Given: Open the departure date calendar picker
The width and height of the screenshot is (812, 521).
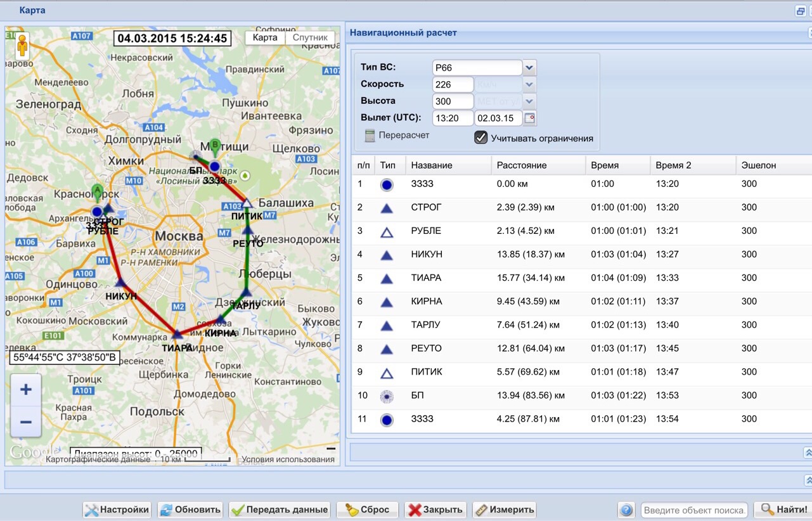Looking at the screenshot, I should 530,119.
